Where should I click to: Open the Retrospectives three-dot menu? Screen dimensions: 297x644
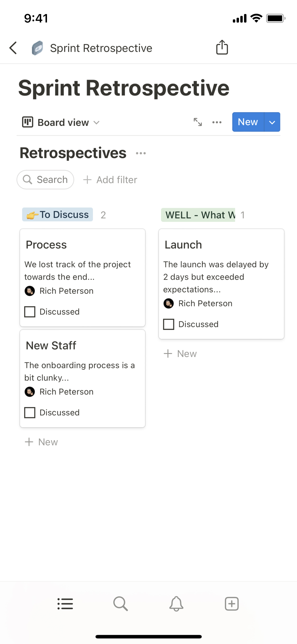point(141,153)
